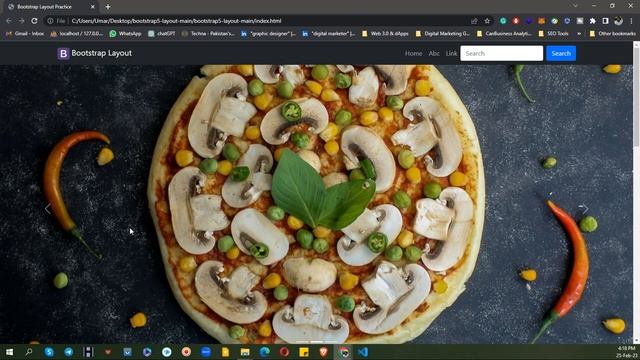Open a new browser tab
Image resolution: width=640 pixels, height=360 pixels.
(108, 7)
